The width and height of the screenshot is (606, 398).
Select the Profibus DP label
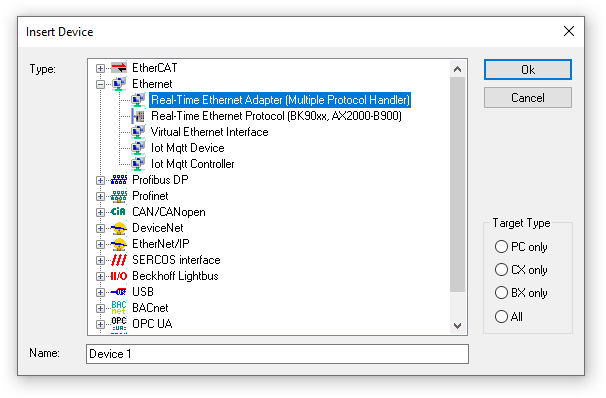pyautogui.click(x=160, y=180)
